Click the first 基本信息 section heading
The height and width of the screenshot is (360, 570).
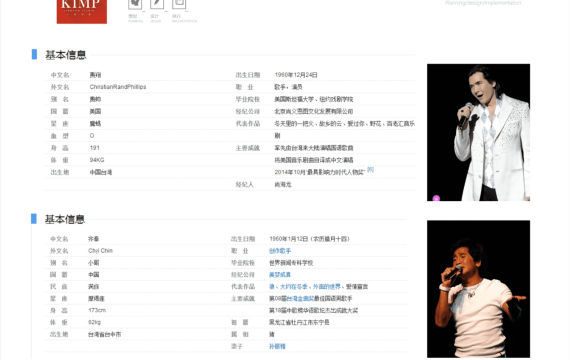pyautogui.click(x=65, y=55)
